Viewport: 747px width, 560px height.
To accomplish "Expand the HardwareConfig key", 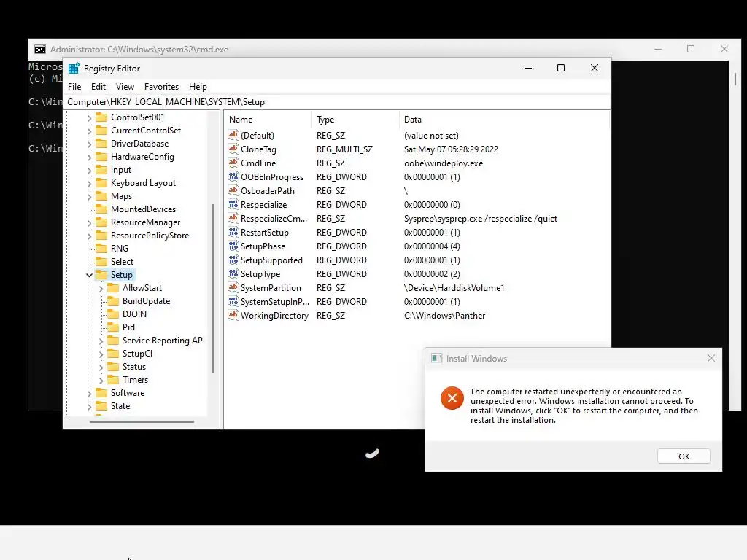I will coord(89,157).
